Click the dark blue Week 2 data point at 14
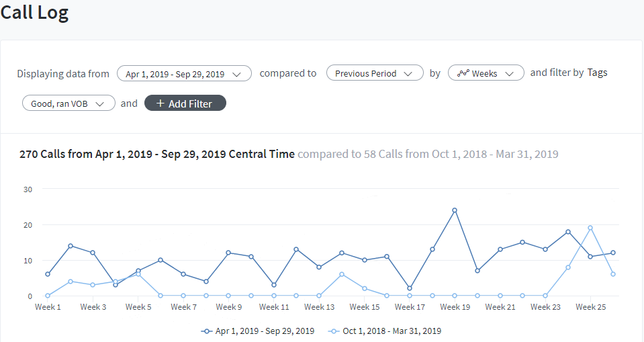644x342 pixels. coord(71,246)
